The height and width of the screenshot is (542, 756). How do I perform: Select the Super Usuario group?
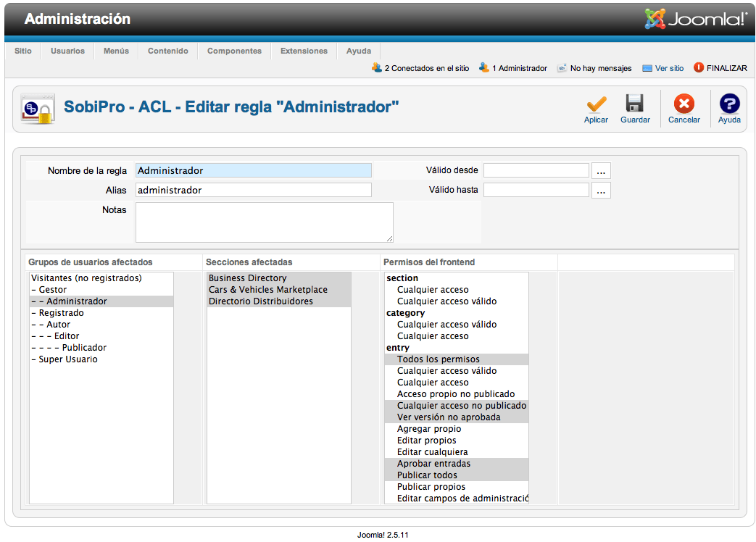pos(101,359)
